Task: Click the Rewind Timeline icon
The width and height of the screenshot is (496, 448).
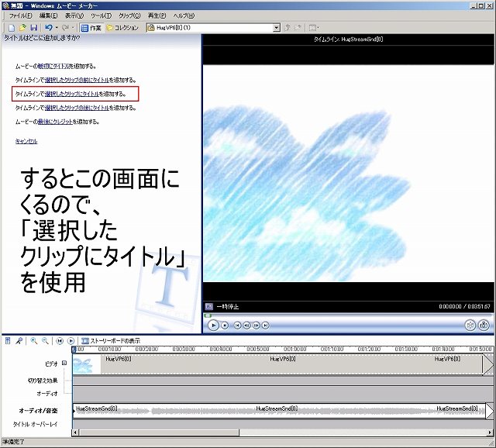Action: (x=60, y=341)
